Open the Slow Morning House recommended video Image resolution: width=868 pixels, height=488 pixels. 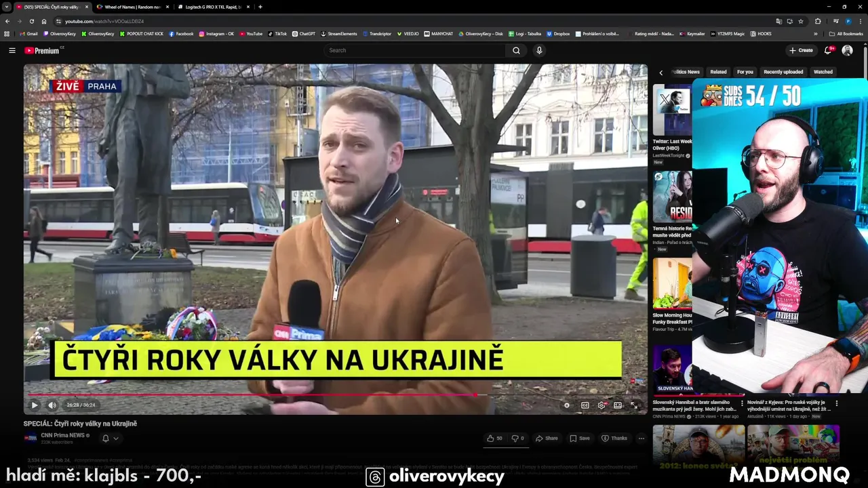[x=672, y=283]
